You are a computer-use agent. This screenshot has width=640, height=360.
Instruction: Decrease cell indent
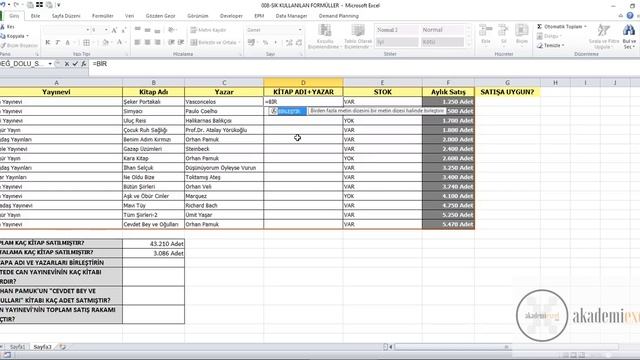[171, 42]
